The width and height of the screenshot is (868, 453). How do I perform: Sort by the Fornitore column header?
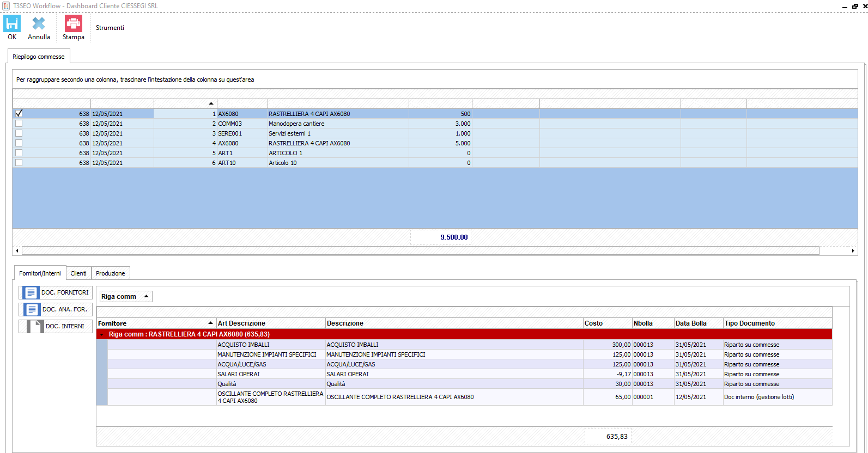156,323
